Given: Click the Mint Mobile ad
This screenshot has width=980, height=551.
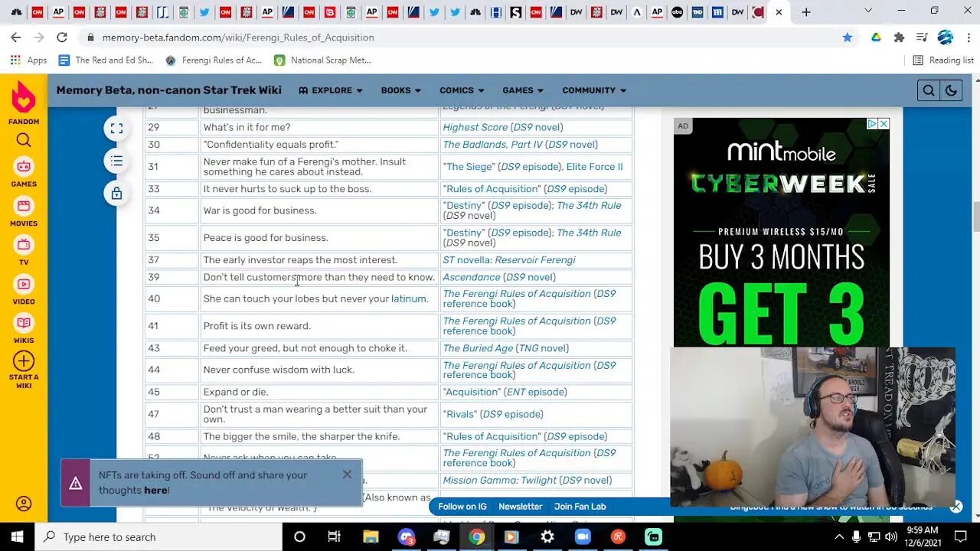Looking at the screenshot, I should (782, 232).
